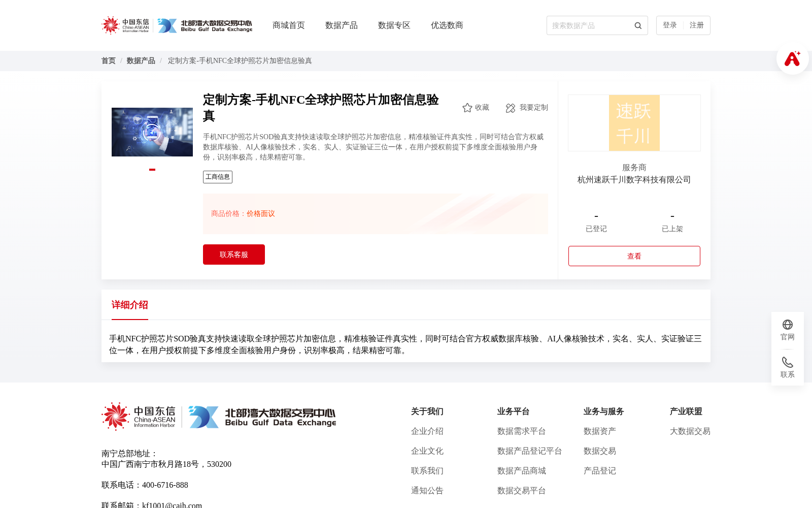Open the 数据专区 navigation item
The height and width of the screenshot is (508, 812).
394,25
